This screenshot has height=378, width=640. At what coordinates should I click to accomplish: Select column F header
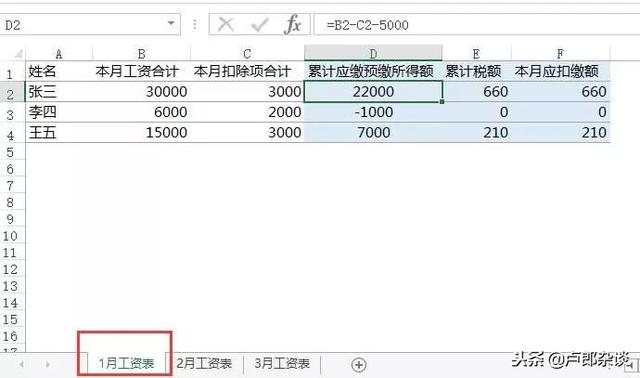tap(560, 53)
